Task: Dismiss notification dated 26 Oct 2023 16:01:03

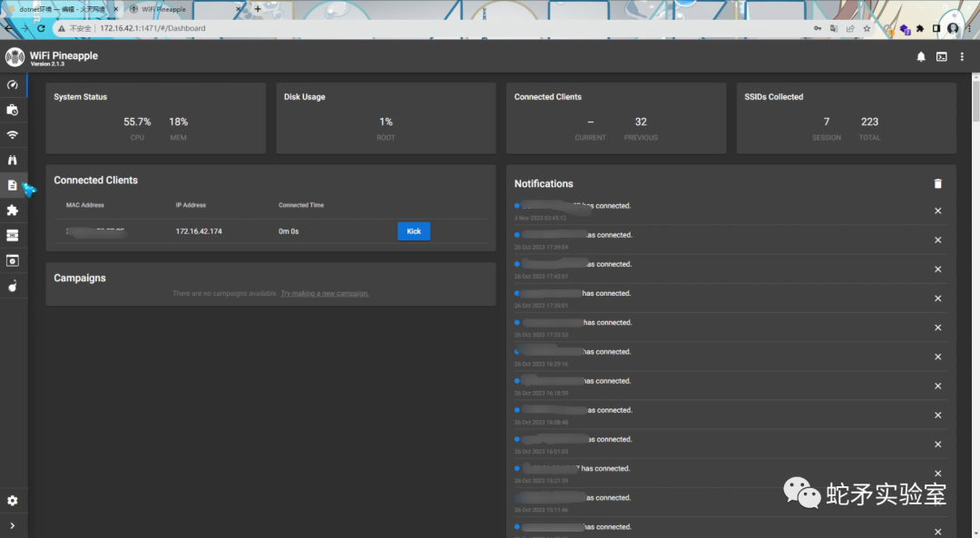Action: 937,445
